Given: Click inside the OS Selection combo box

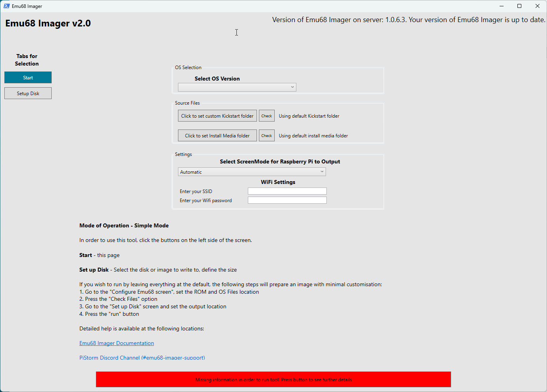Looking at the screenshot, I should pyautogui.click(x=237, y=87).
